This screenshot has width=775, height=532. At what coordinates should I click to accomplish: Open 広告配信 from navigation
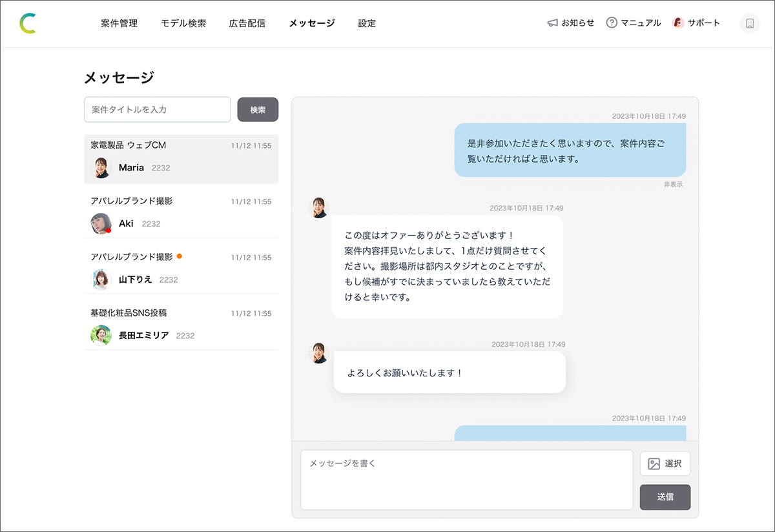point(247,23)
